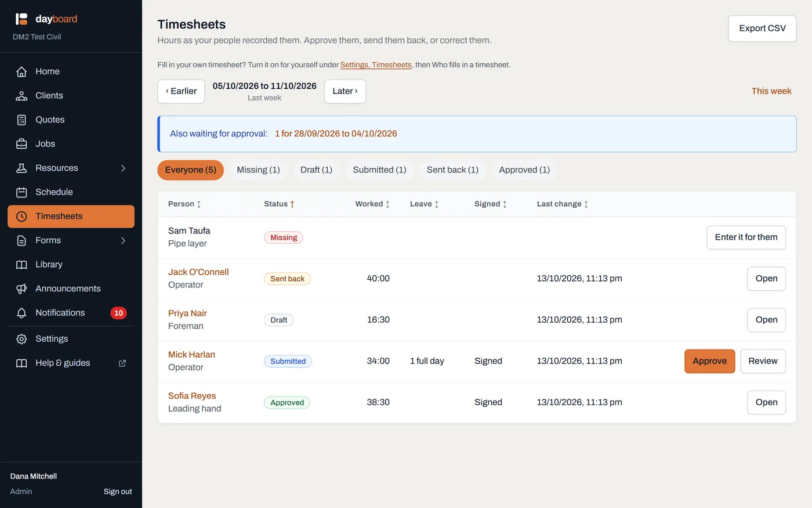The image size is (812, 508).
Task: Go to the Earlier week
Action: click(181, 91)
